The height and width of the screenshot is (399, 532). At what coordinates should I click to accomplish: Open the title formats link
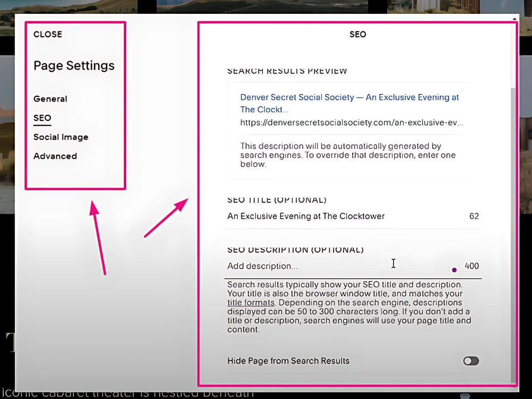(x=251, y=303)
